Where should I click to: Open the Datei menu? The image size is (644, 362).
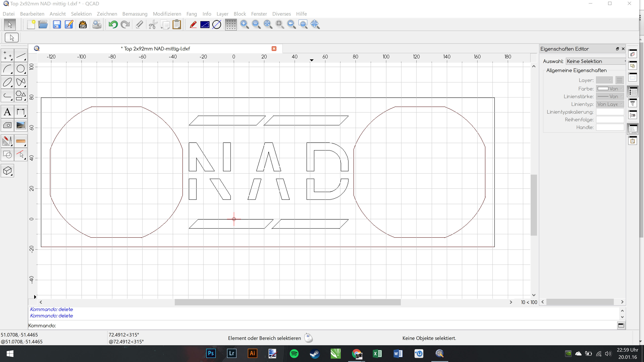(x=9, y=14)
